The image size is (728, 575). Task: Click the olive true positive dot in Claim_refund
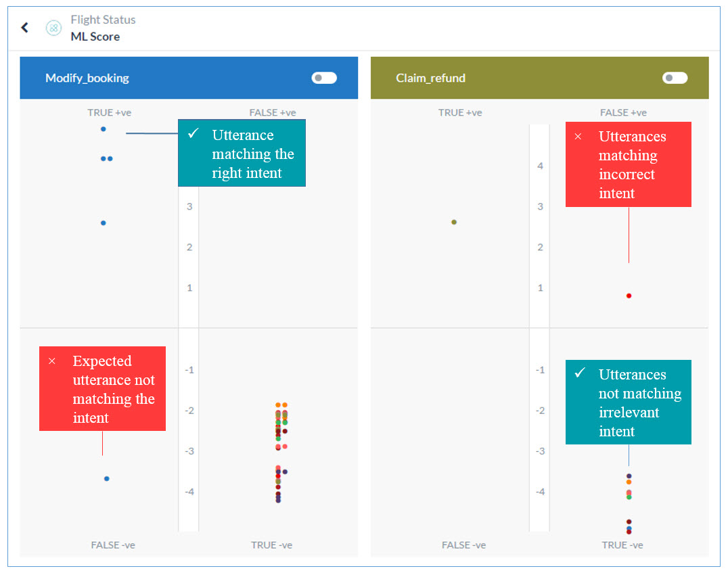tap(454, 222)
